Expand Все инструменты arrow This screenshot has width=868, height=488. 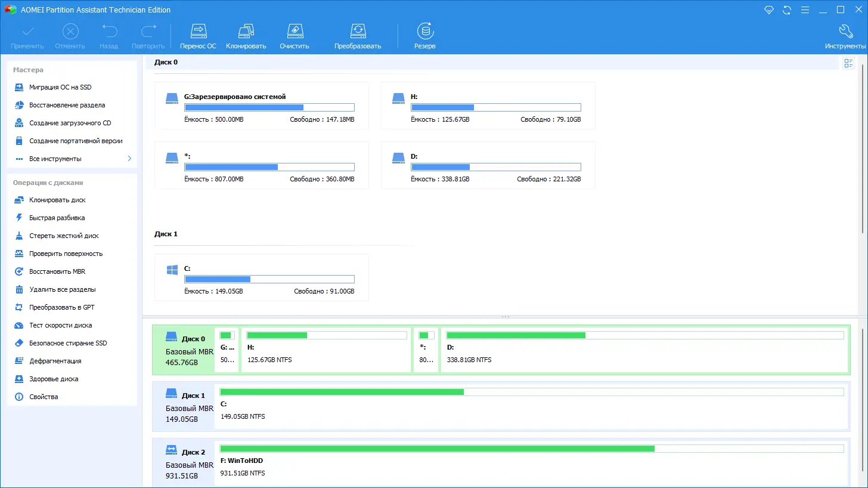[x=129, y=159]
